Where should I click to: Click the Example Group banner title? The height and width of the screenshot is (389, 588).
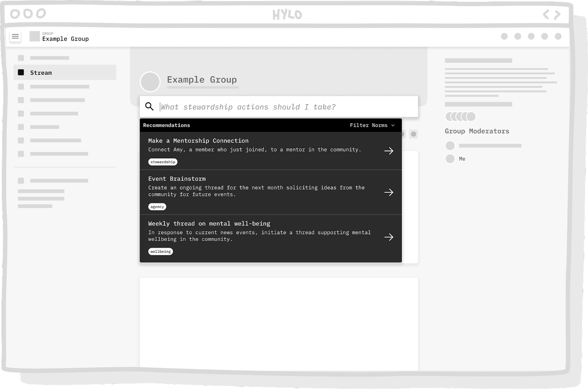[x=202, y=80]
